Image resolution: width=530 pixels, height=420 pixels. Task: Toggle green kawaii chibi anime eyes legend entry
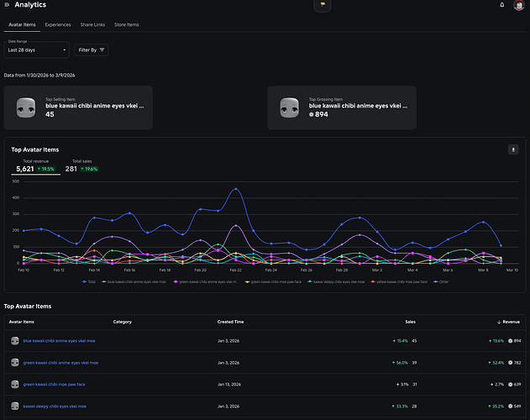click(x=206, y=281)
